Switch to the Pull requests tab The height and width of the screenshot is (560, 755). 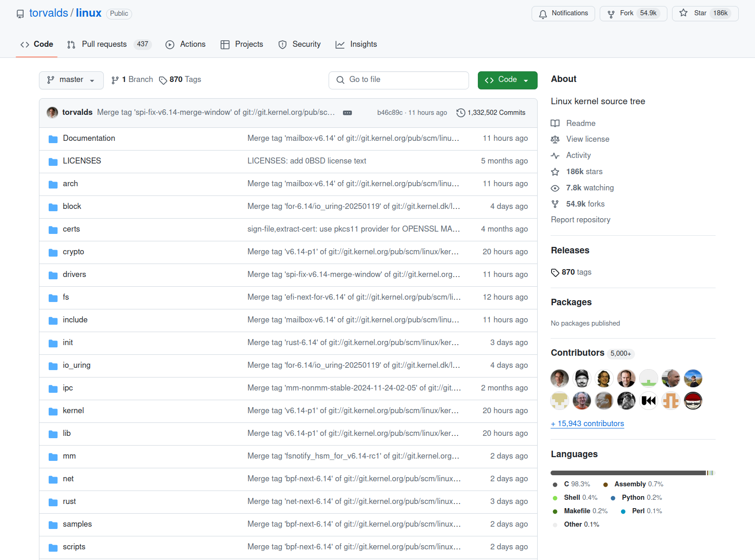[x=104, y=44]
